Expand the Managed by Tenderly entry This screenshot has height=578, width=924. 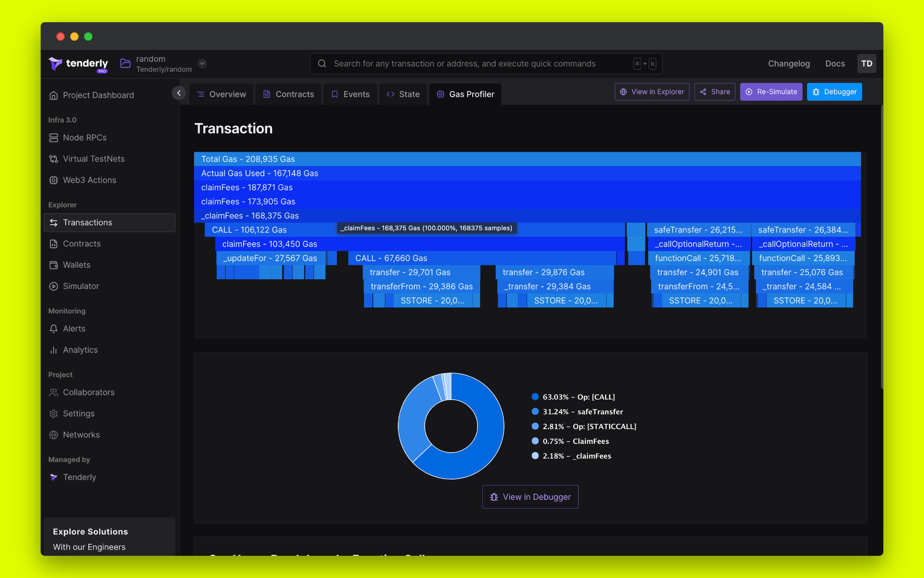(79, 477)
